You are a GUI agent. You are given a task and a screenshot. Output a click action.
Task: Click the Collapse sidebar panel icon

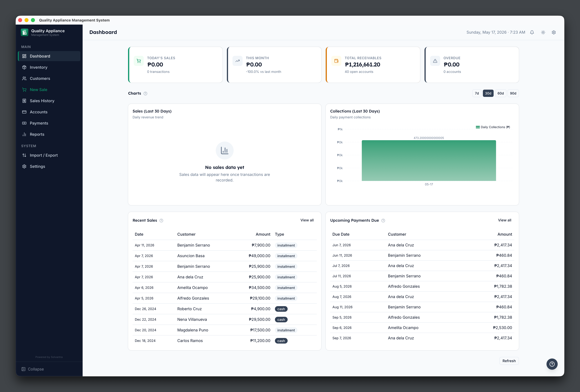pos(23,369)
